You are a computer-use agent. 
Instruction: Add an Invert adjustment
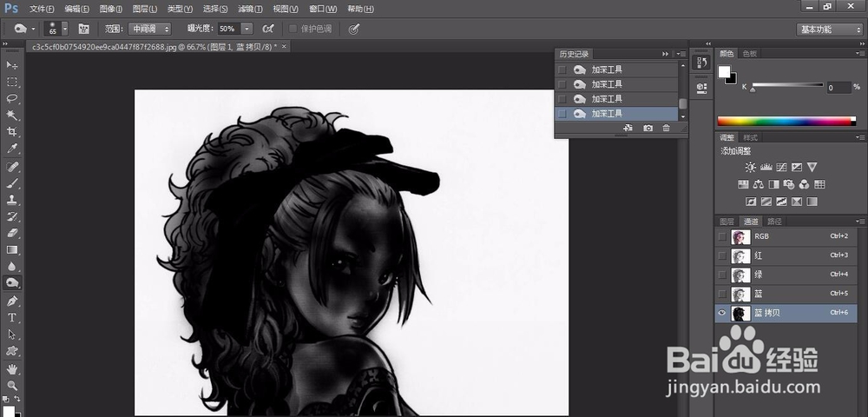751,201
